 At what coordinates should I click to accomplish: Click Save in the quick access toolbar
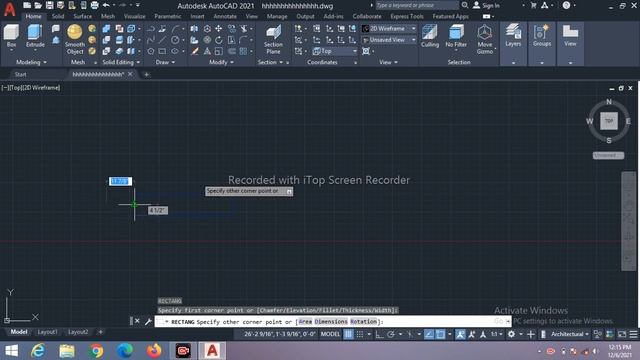click(x=49, y=5)
